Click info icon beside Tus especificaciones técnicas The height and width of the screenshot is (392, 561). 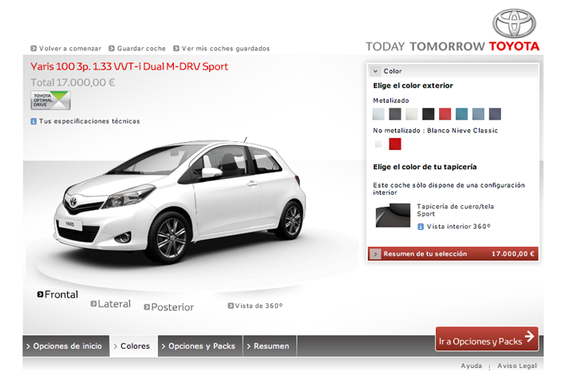coord(34,121)
